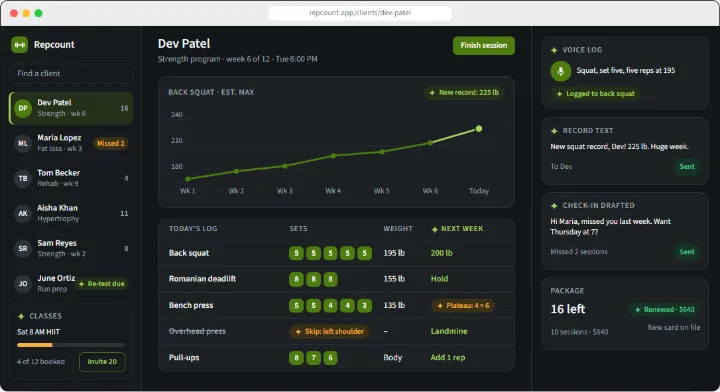The width and height of the screenshot is (720, 392).
Task: Select Dev Patel in client list
Action: click(71, 108)
